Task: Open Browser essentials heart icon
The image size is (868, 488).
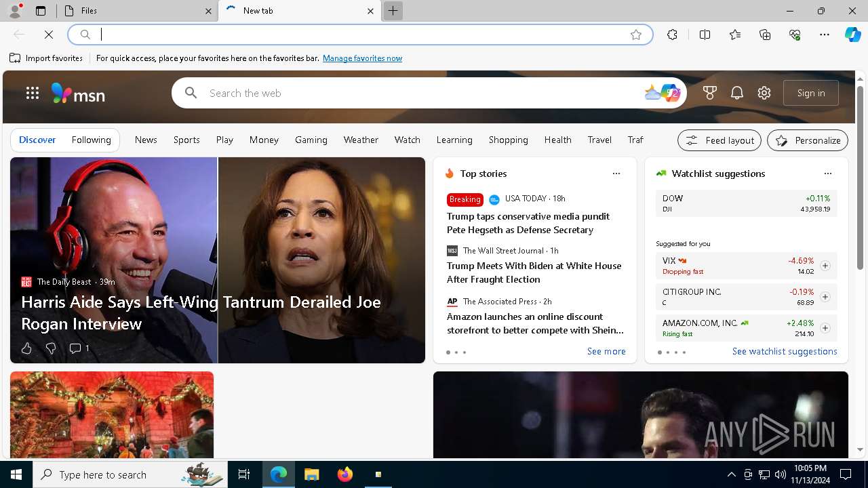Action: [795, 35]
